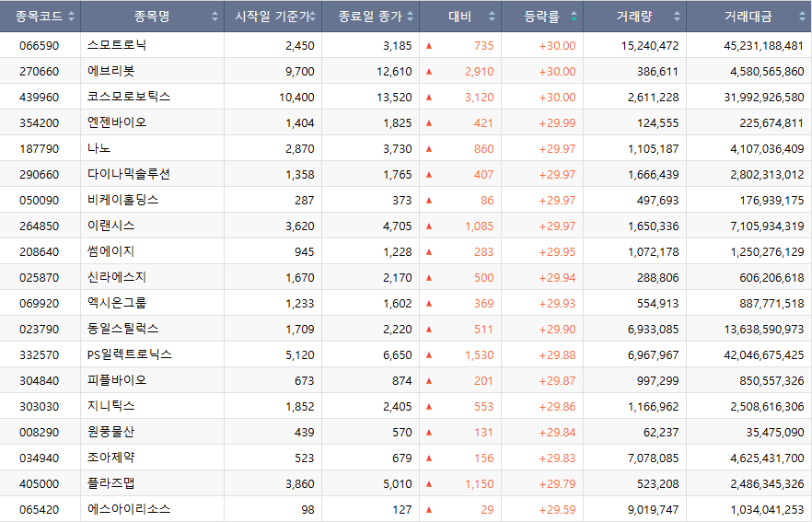
Task: Select the 종목명 column header label
Action: [152, 17]
